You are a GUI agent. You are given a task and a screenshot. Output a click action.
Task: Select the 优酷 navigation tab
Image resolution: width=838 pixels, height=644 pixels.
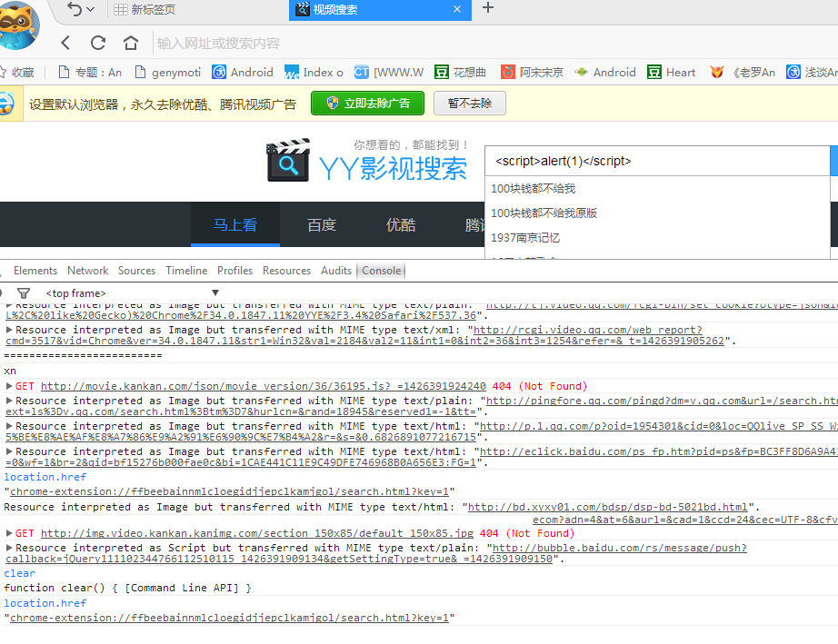pos(401,225)
